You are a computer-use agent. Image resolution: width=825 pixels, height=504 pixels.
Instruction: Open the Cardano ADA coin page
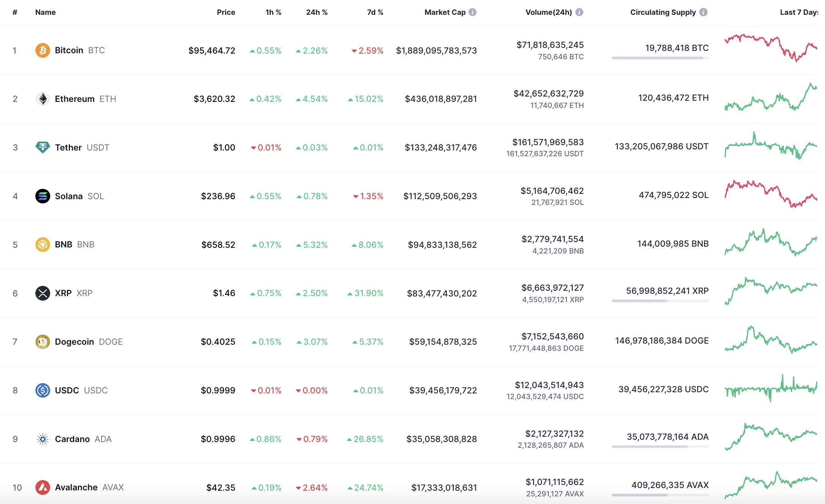72,439
